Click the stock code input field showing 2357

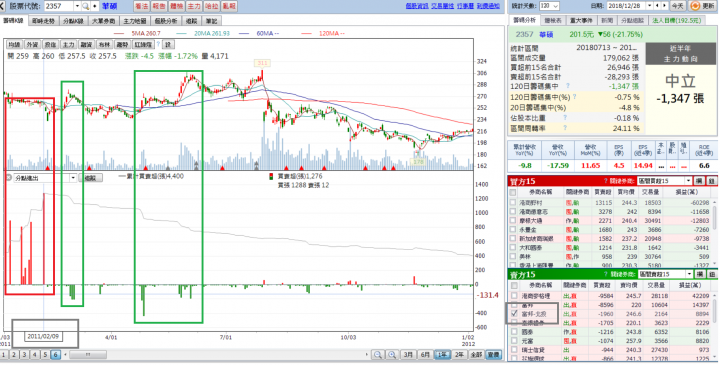pyautogui.click(x=59, y=6)
